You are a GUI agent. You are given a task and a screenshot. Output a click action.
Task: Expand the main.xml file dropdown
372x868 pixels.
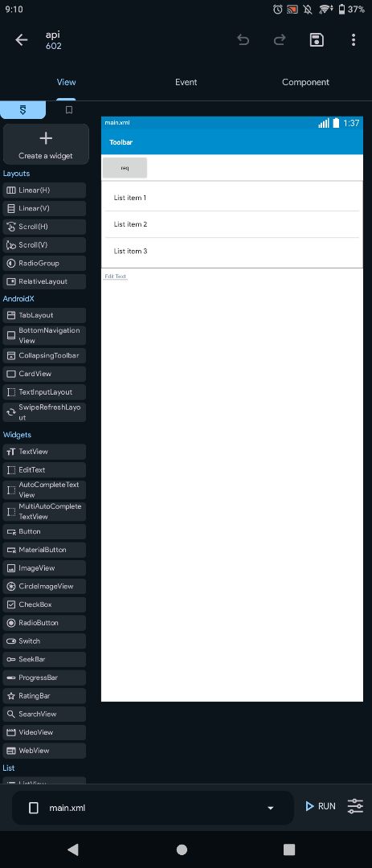[270, 808]
